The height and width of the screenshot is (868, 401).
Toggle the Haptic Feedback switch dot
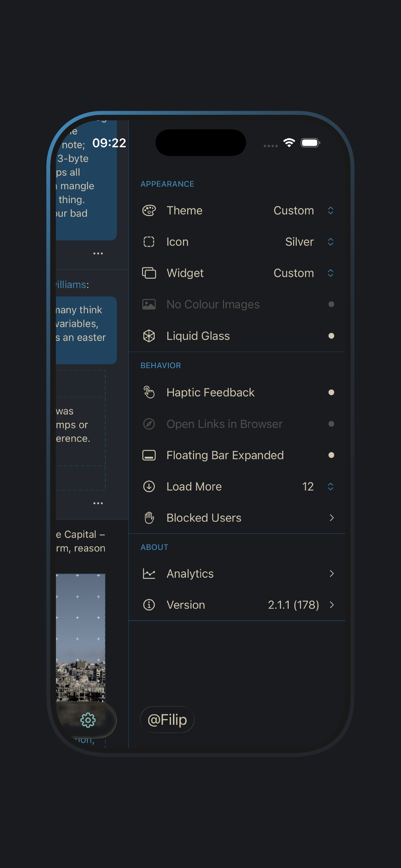pos(331,393)
